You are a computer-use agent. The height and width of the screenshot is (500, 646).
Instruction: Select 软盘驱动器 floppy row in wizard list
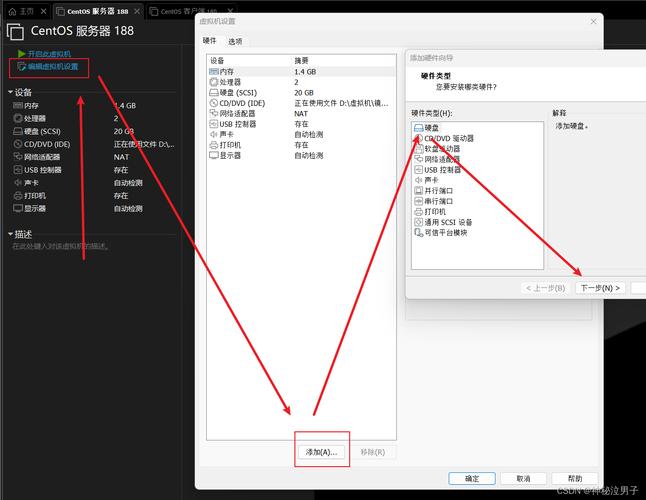[478, 149]
